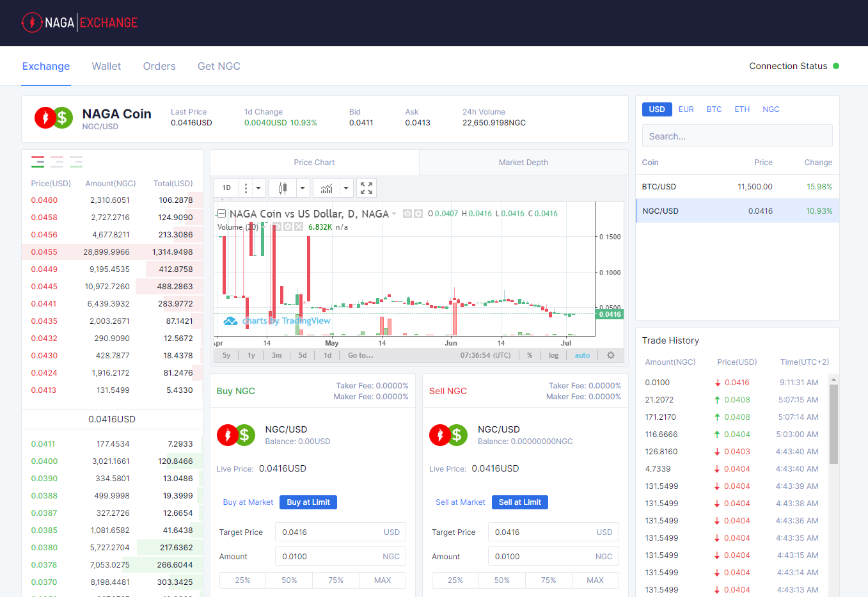Open Volume indicator settings gear
Image resolution: width=868 pixels, height=597 pixels.
(x=288, y=227)
